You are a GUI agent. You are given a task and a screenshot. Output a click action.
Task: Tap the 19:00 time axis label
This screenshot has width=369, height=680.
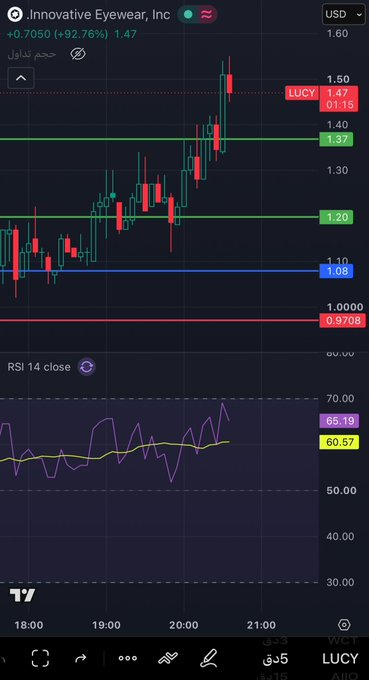106,625
